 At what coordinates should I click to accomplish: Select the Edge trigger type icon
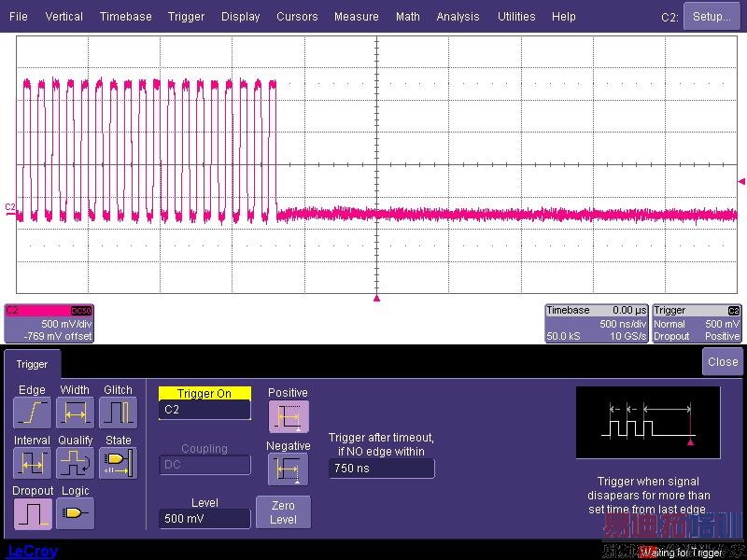[x=32, y=413]
